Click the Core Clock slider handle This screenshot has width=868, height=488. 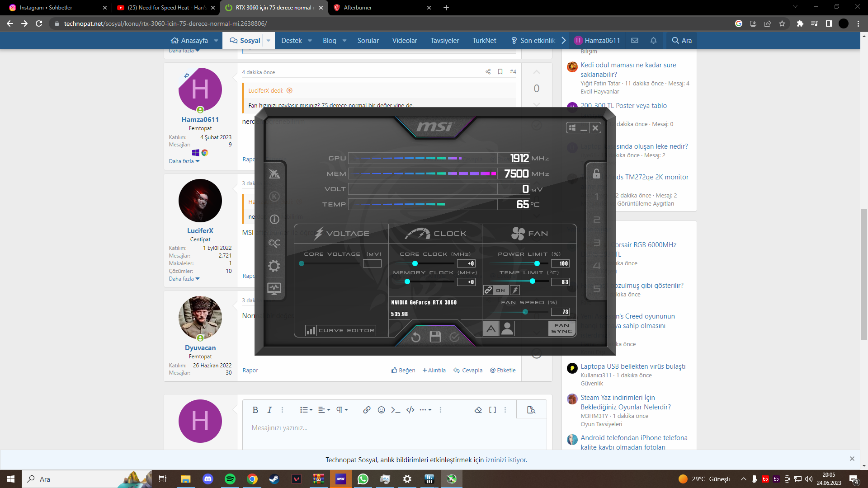(x=415, y=263)
